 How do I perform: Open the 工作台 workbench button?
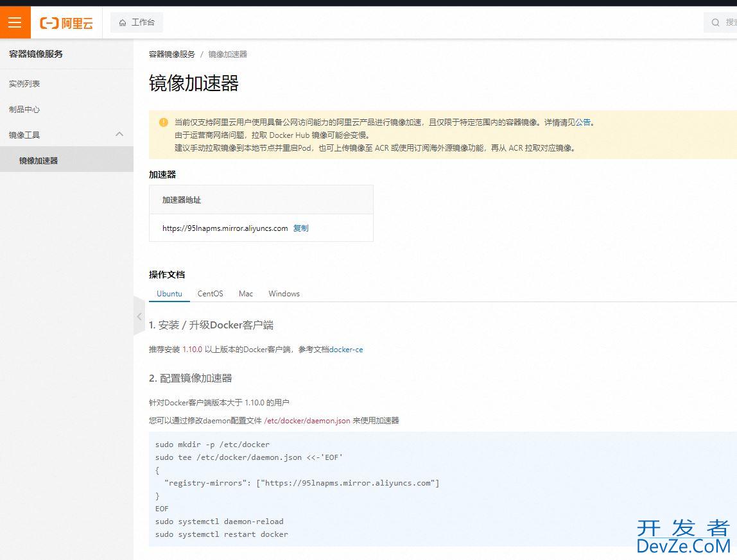click(x=137, y=22)
